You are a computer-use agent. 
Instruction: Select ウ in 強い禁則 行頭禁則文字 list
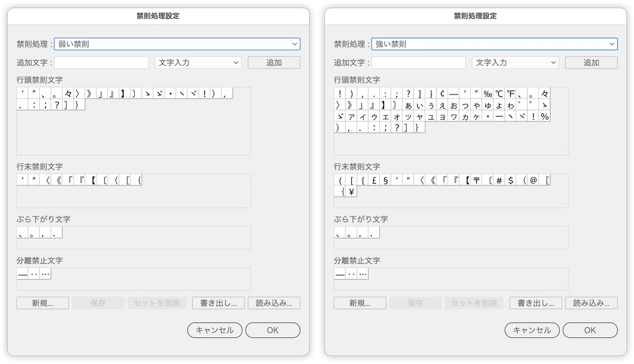pyautogui.click(x=374, y=116)
